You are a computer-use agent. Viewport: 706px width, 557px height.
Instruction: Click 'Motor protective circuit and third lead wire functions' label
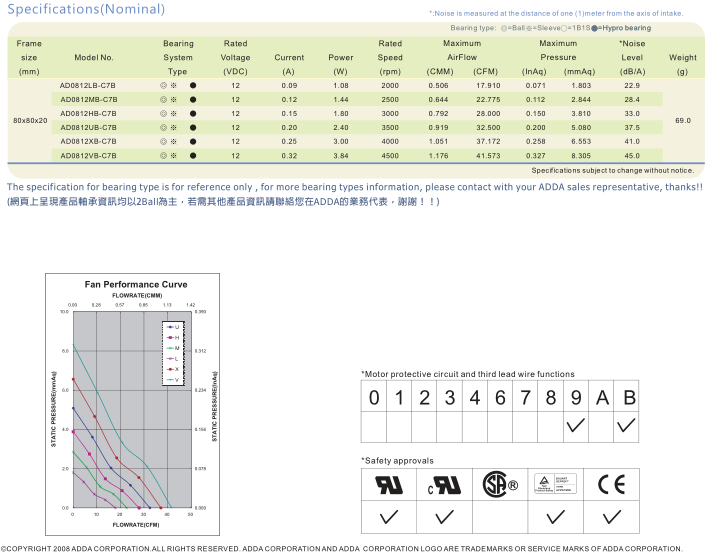tap(468, 374)
